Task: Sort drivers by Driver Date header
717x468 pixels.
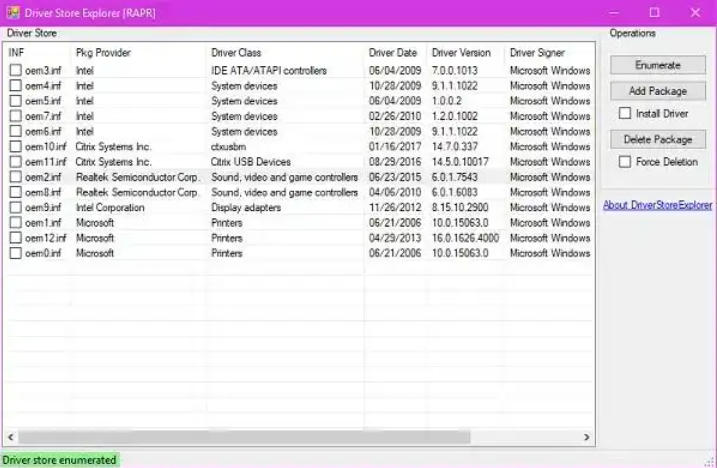Action: pyautogui.click(x=394, y=52)
